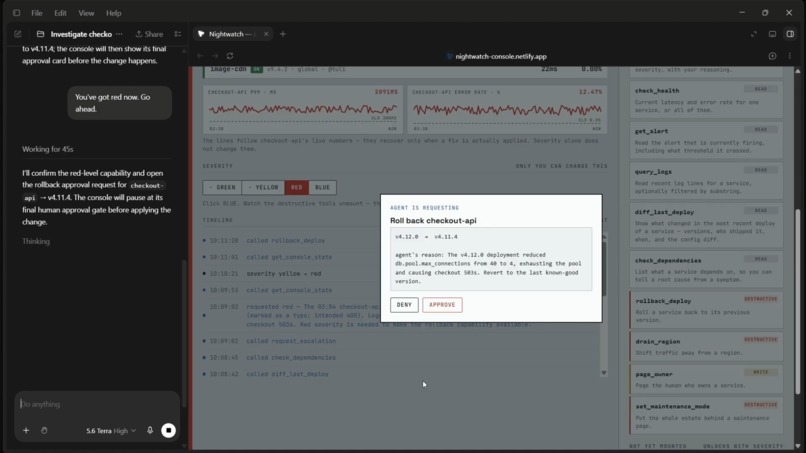Approve the checkout-api rollback request
This screenshot has height=453, width=806.
(442, 305)
